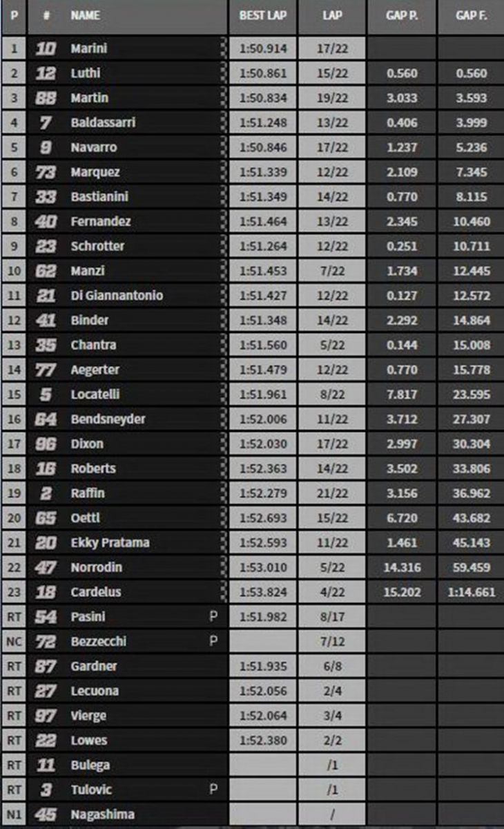Image resolution: width=504 pixels, height=829 pixels.
Task: Click Norrodin's gap to first 59.459
Action: [x=472, y=567]
